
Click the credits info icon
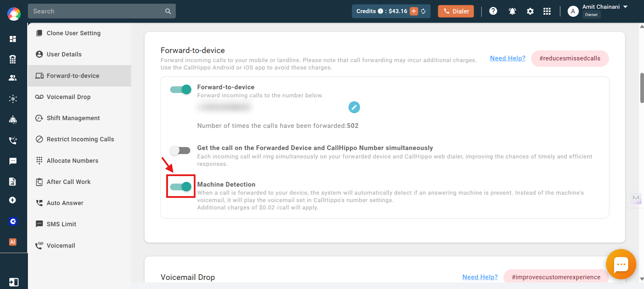coord(380,11)
